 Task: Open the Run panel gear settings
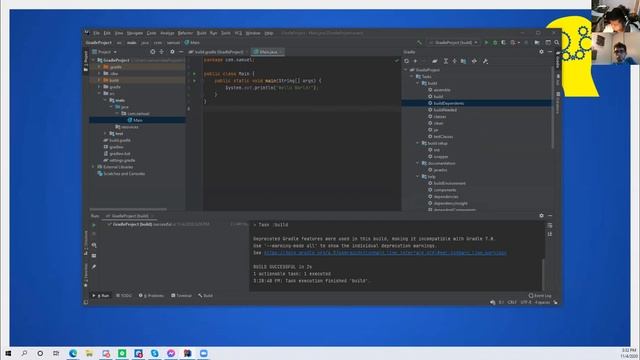[542, 216]
